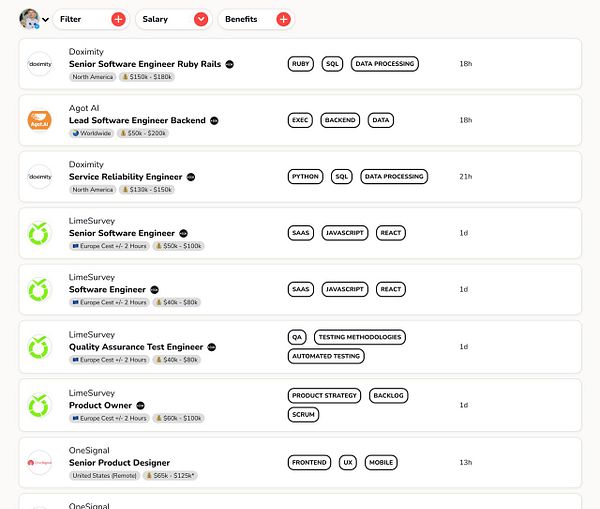Click the user profile avatar picture
This screenshot has width=600, height=509.
(x=29, y=19)
